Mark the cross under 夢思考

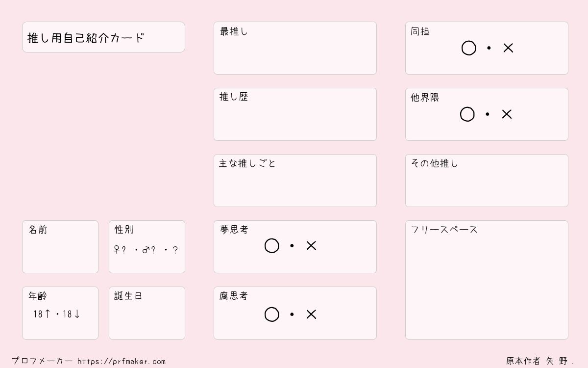click(311, 246)
